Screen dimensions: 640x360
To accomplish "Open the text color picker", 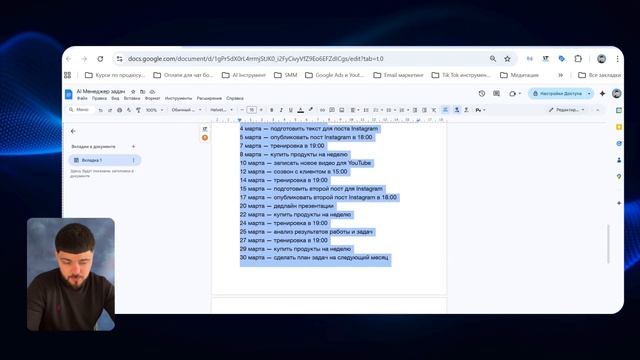I will click(x=300, y=110).
